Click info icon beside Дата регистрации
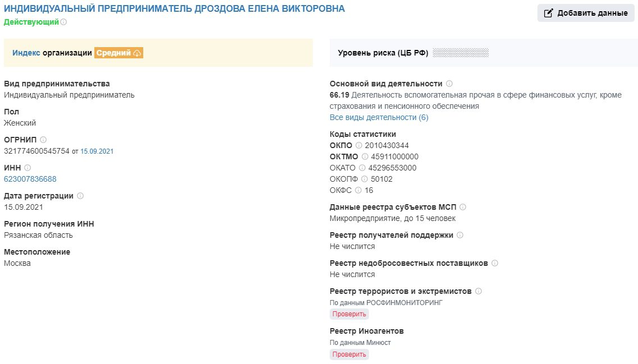This screenshot has width=638, height=364. (x=80, y=196)
